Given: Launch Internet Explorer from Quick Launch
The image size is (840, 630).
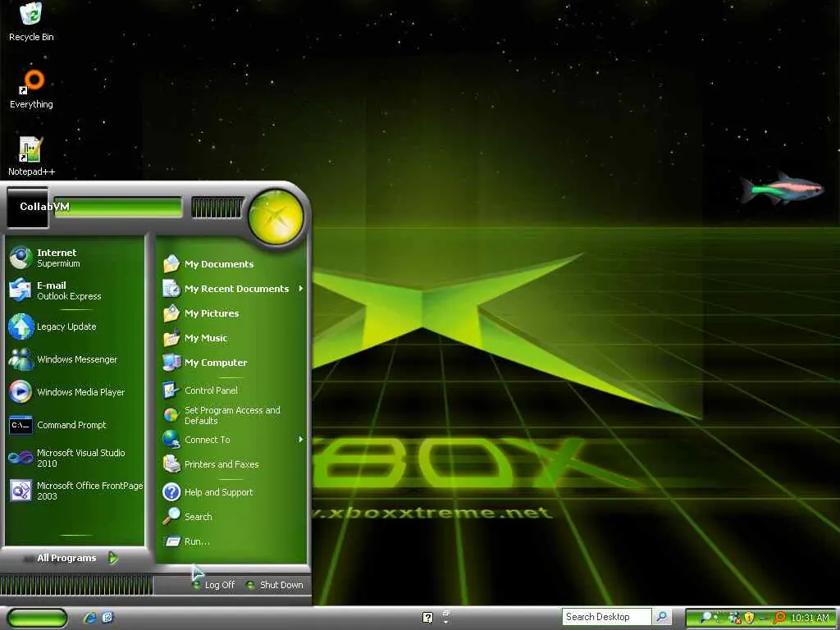Looking at the screenshot, I should [89, 618].
